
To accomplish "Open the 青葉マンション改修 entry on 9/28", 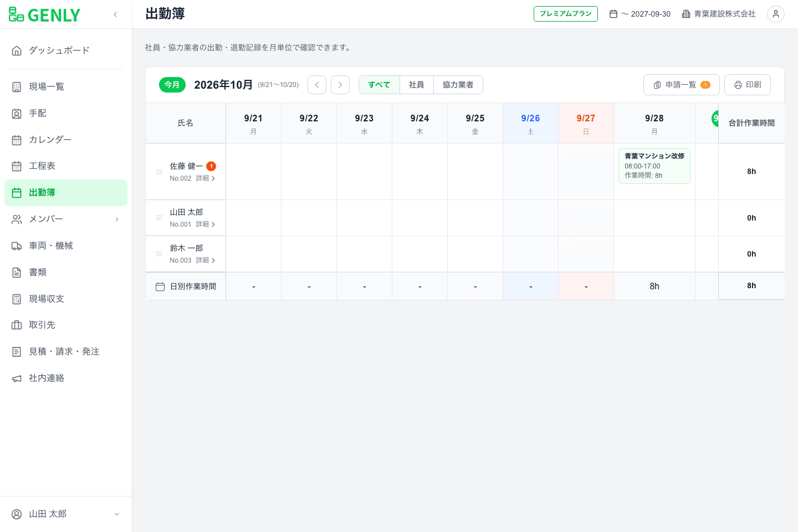I will click(x=654, y=166).
